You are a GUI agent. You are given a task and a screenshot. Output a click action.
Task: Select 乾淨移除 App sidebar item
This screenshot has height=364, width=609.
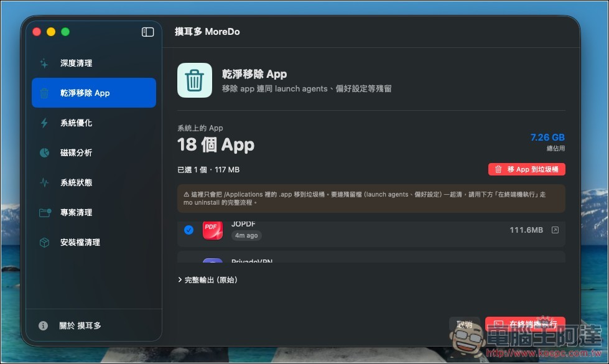(93, 93)
